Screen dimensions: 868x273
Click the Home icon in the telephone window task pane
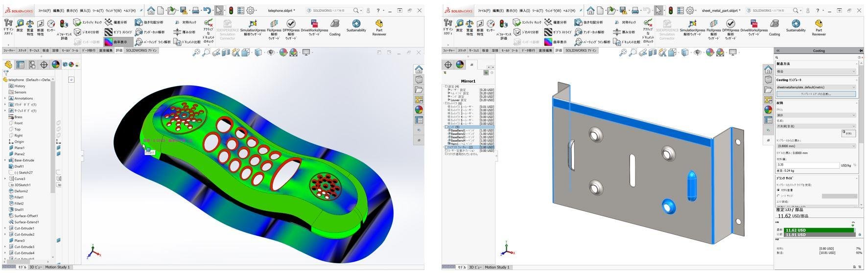click(x=419, y=69)
